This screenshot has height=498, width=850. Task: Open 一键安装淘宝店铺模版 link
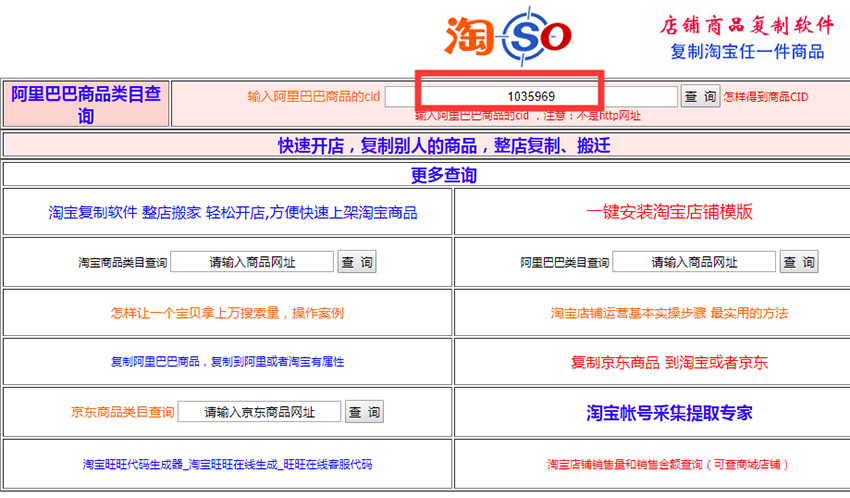coord(669,212)
